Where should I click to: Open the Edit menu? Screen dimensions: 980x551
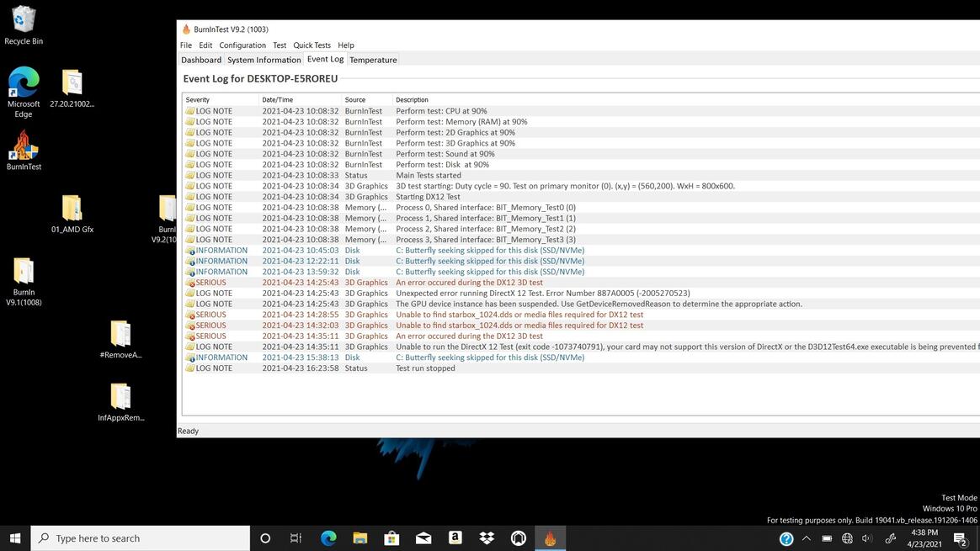(x=205, y=45)
